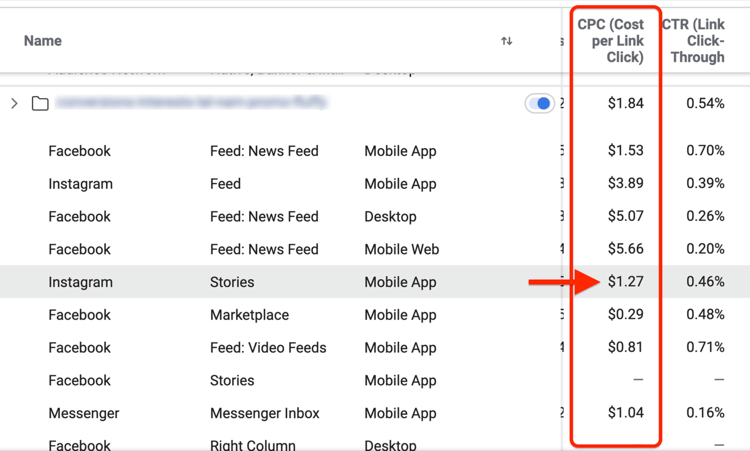Click the Name column header
This screenshot has height=451, width=750.
tap(43, 41)
